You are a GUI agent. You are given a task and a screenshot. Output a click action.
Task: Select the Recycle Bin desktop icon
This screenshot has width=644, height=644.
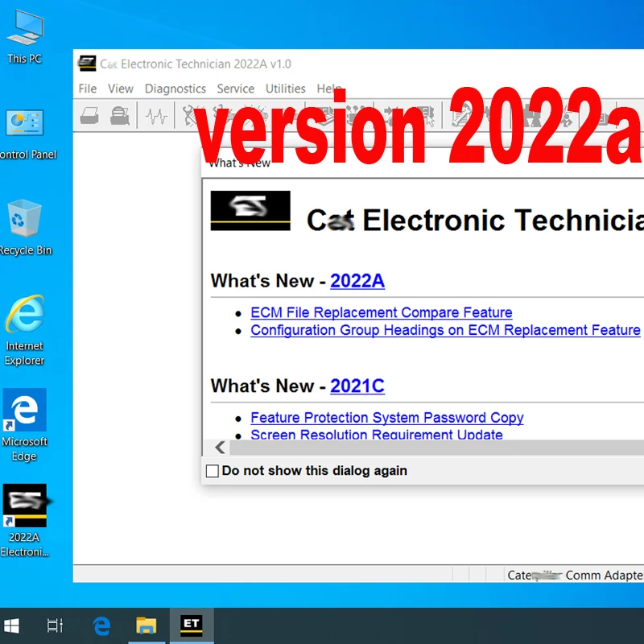click(25, 227)
